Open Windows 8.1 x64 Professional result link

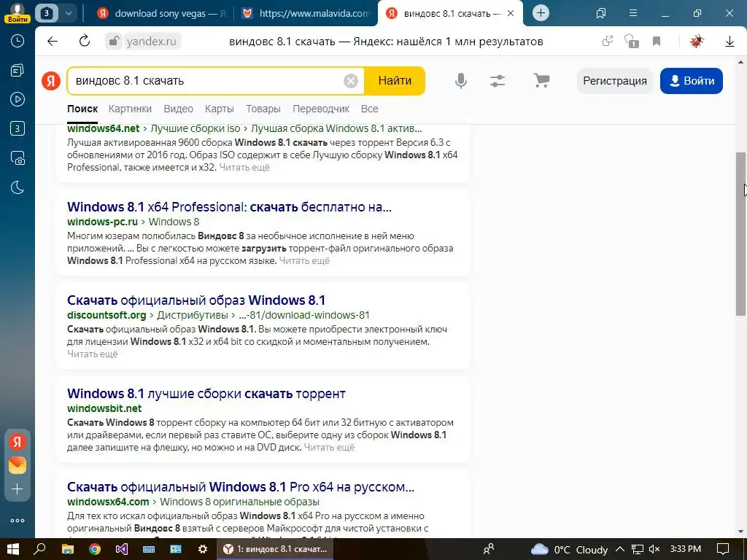[229, 206]
